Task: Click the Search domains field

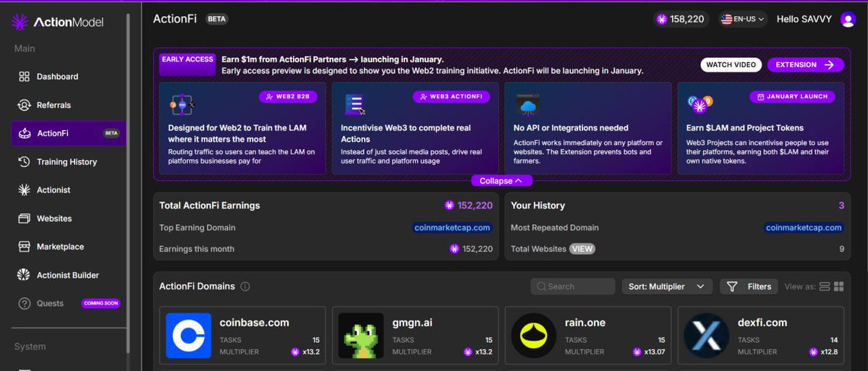Action: 573,286
